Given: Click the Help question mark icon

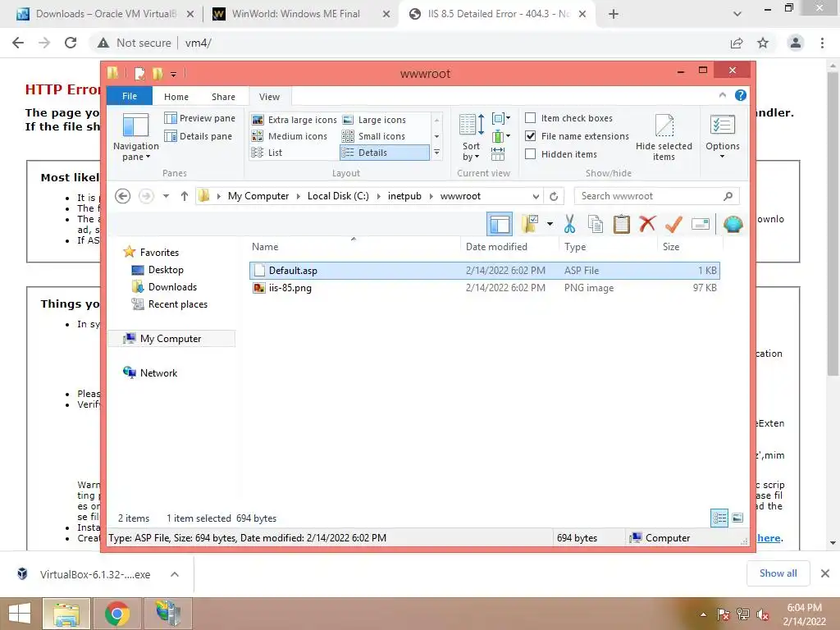Looking at the screenshot, I should click(x=741, y=95).
